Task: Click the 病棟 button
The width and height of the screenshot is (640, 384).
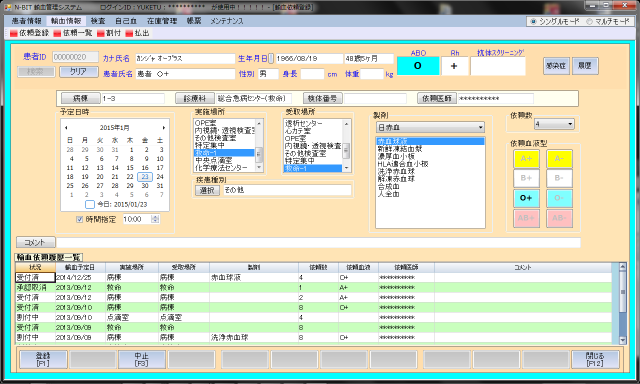Action: click(80, 98)
